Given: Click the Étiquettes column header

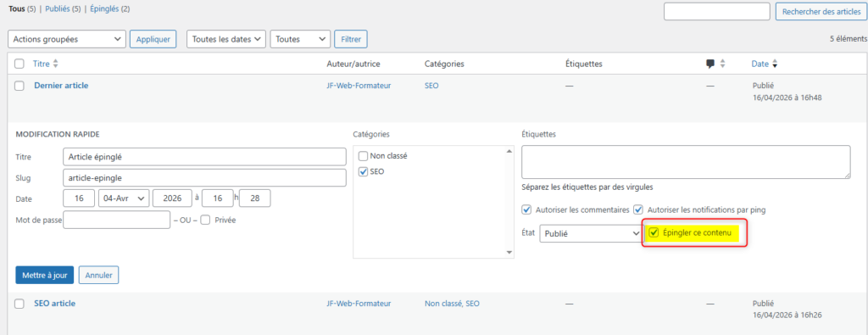Looking at the screenshot, I should 584,64.
